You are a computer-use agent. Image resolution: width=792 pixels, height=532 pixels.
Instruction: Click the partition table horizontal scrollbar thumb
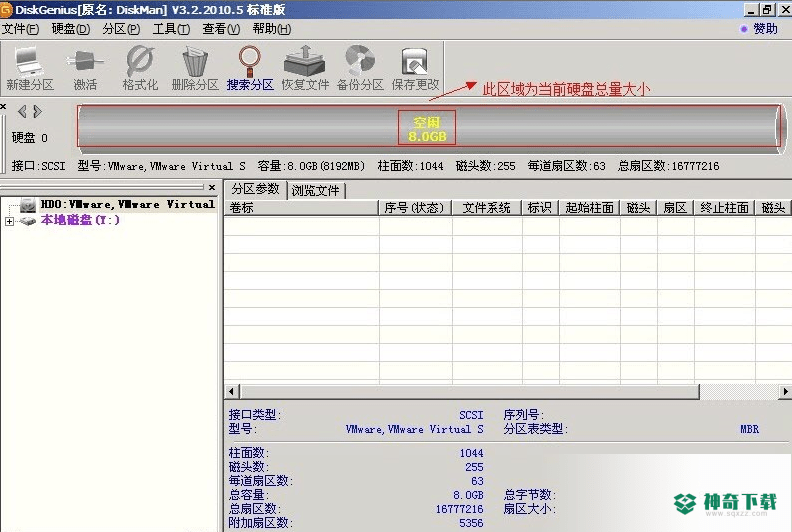pyautogui.click(x=470, y=392)
